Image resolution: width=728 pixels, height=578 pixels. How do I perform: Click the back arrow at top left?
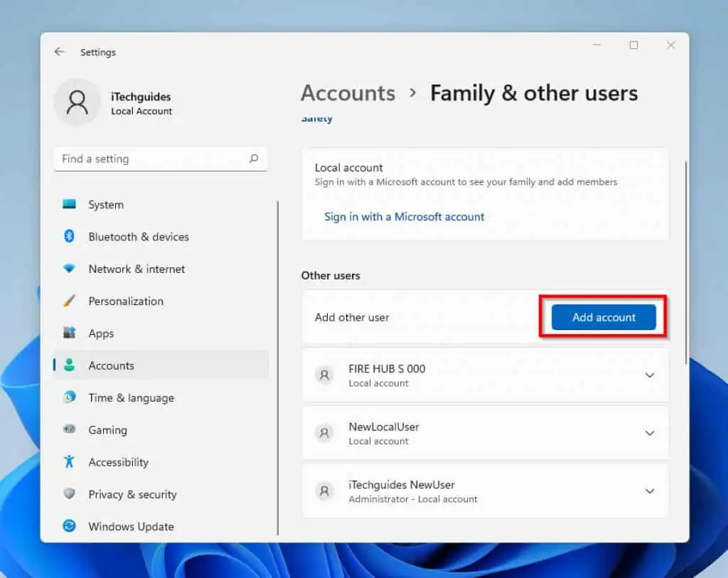click(x=60, y=52)
